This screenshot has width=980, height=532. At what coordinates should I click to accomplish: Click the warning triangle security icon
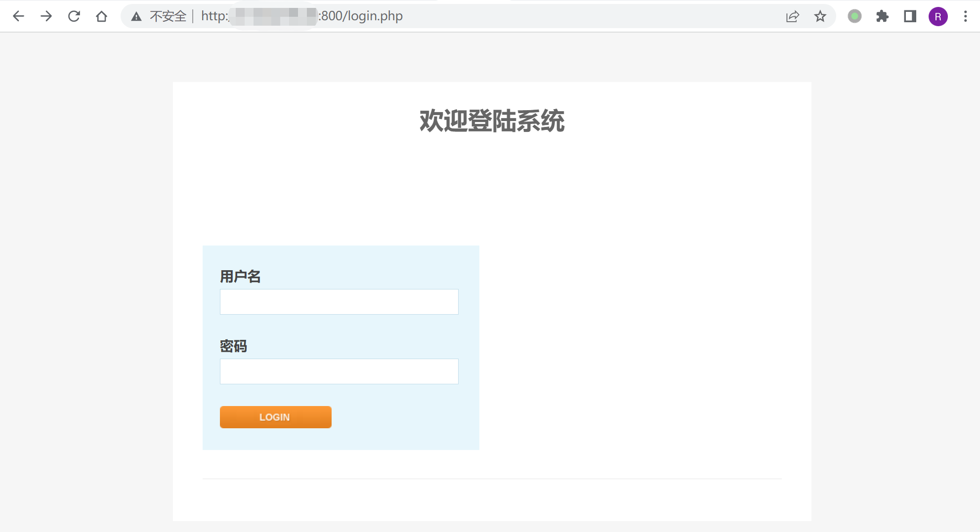pos(136,17)
